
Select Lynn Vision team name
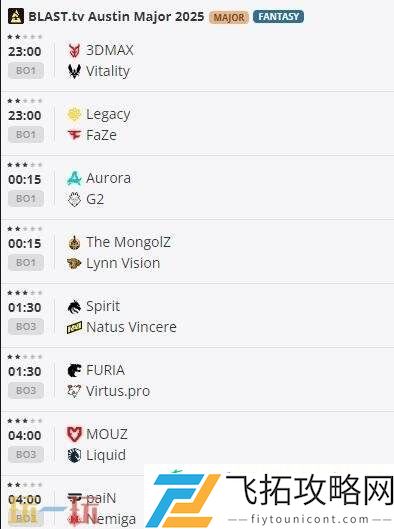click(x=123, y=263)
